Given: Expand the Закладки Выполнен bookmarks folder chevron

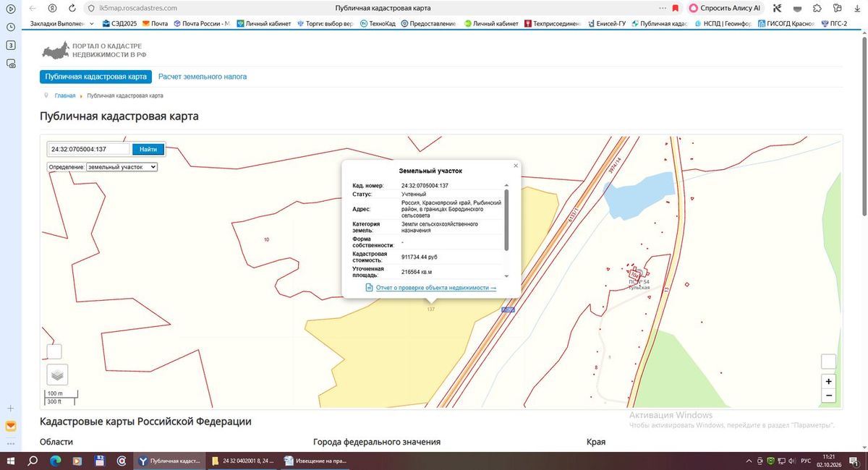Looking at the screenshot, I should pyautogui.click(x=92, y=23).
